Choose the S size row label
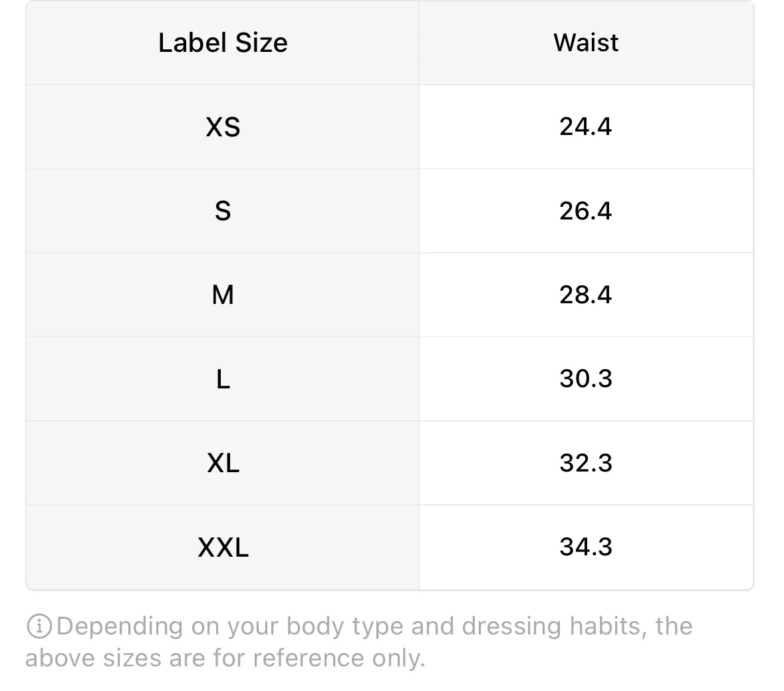This screenshot has height=691, width=784. 223,211
